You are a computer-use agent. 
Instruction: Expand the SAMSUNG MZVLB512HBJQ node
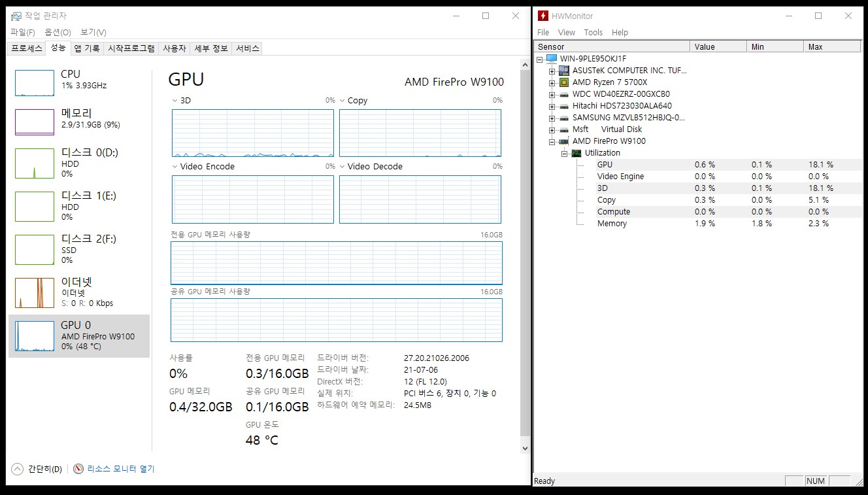552,118
